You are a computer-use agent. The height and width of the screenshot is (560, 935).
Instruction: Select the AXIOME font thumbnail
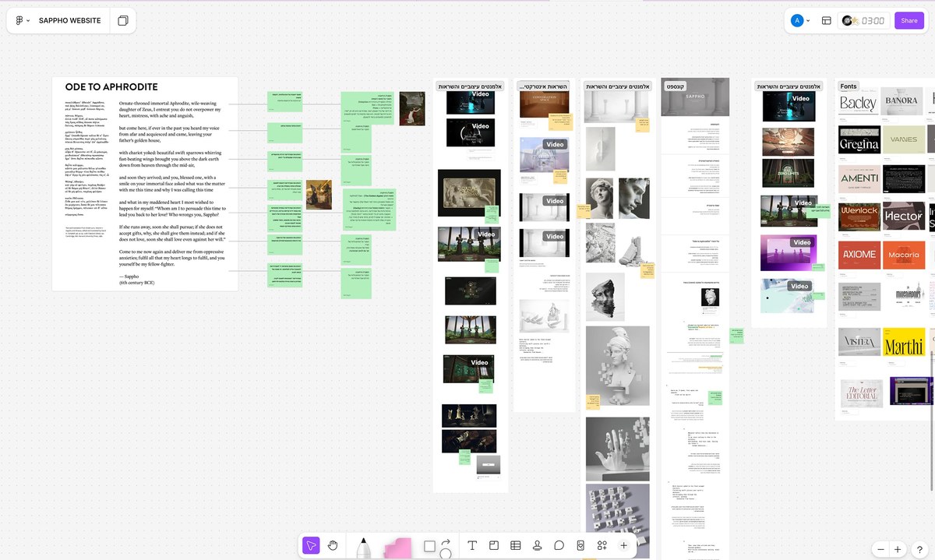[859, 254]
